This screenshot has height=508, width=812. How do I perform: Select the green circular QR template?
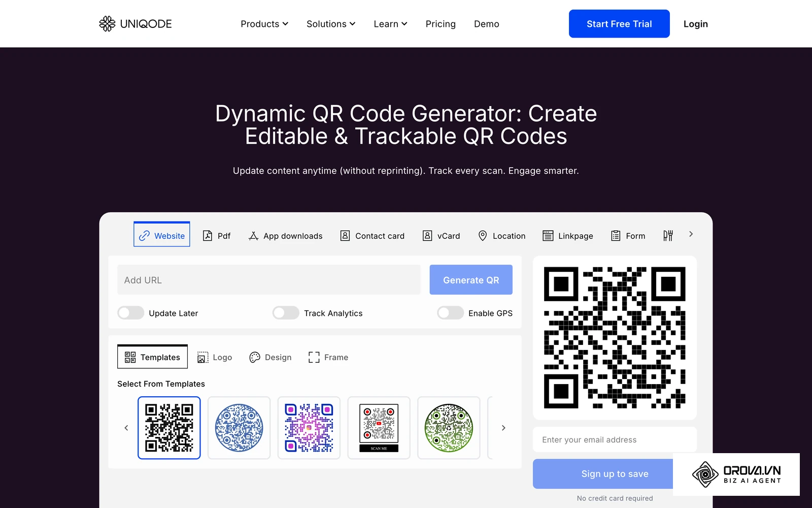(x=449, y=428)
